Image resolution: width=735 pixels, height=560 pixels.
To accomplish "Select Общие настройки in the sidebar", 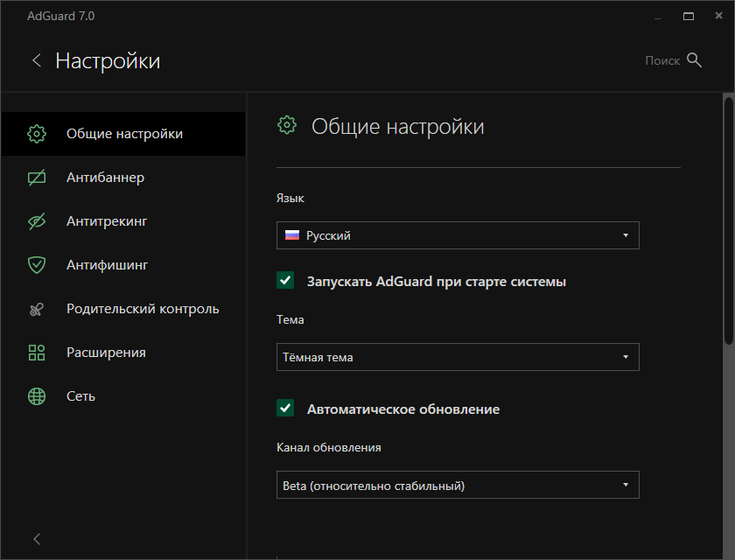I will [122, 134].
